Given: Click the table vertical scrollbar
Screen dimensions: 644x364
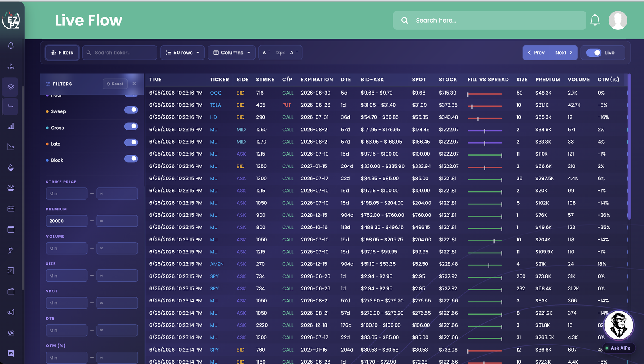Looking at the screenshot, I should (x=629, y=147).
